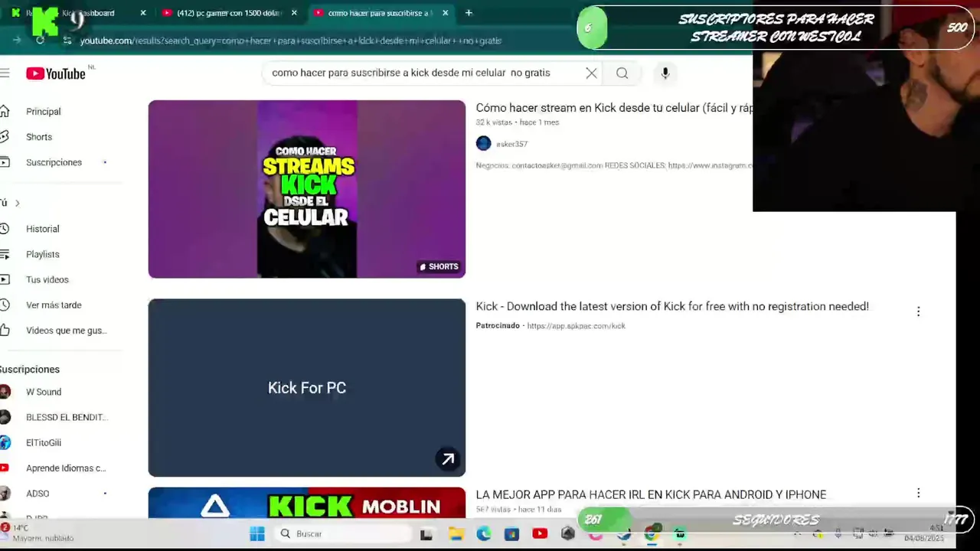Close the como hacer para suscribirse tab

click(x=445, y=13)
